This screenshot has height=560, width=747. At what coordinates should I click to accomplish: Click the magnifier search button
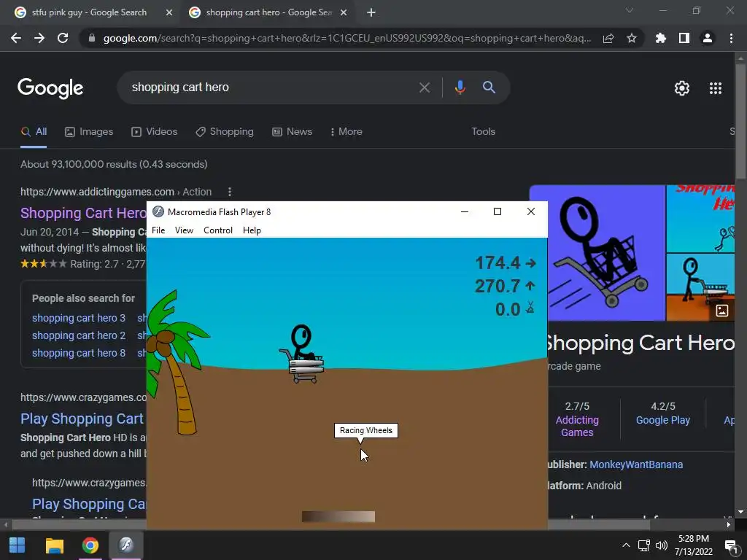[489, 87]
